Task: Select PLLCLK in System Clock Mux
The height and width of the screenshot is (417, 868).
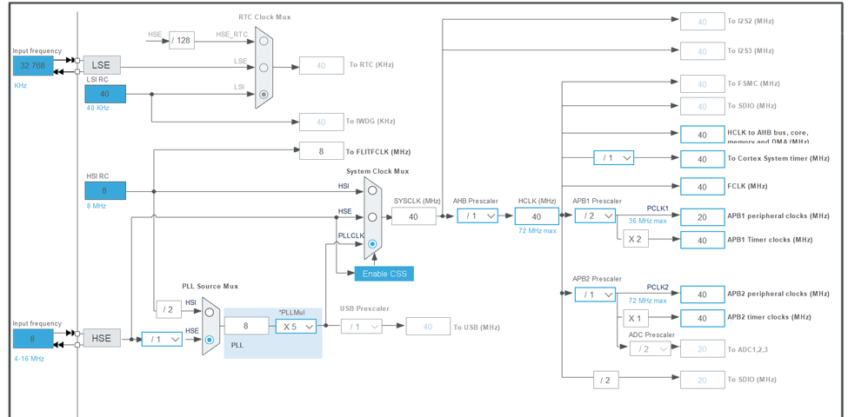Action: (372, 243)
